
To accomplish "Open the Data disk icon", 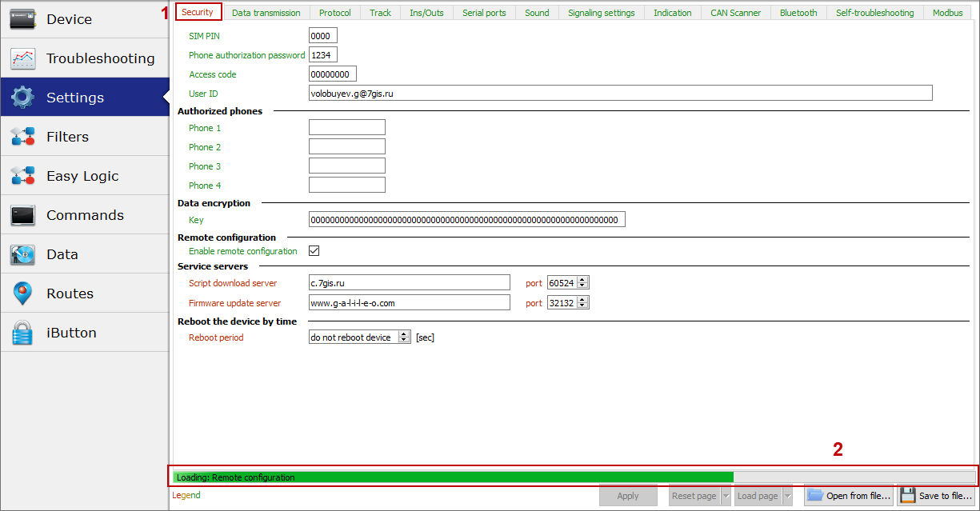I will tap(22, 254).
